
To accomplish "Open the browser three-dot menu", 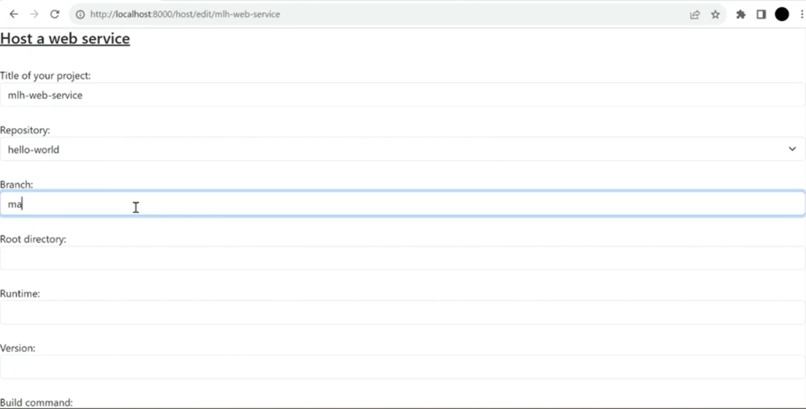I will tap(802, 14).
